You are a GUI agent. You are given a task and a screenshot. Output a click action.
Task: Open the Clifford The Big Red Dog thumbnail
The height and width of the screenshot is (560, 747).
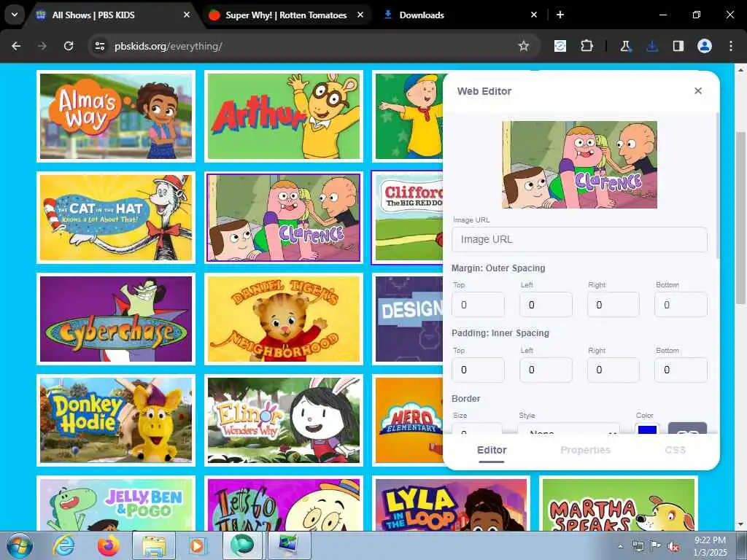tap(408, 217)
